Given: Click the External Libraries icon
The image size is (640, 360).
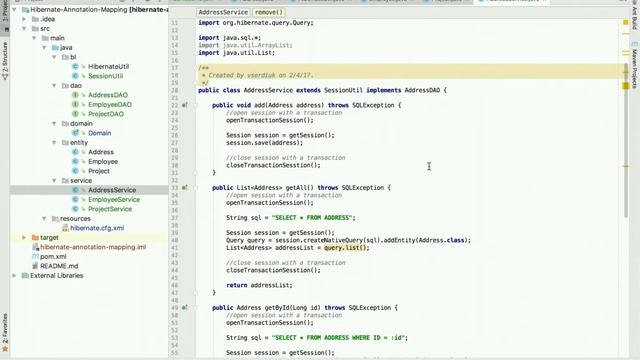Looking at the screenshot, I should click(25, 276).
